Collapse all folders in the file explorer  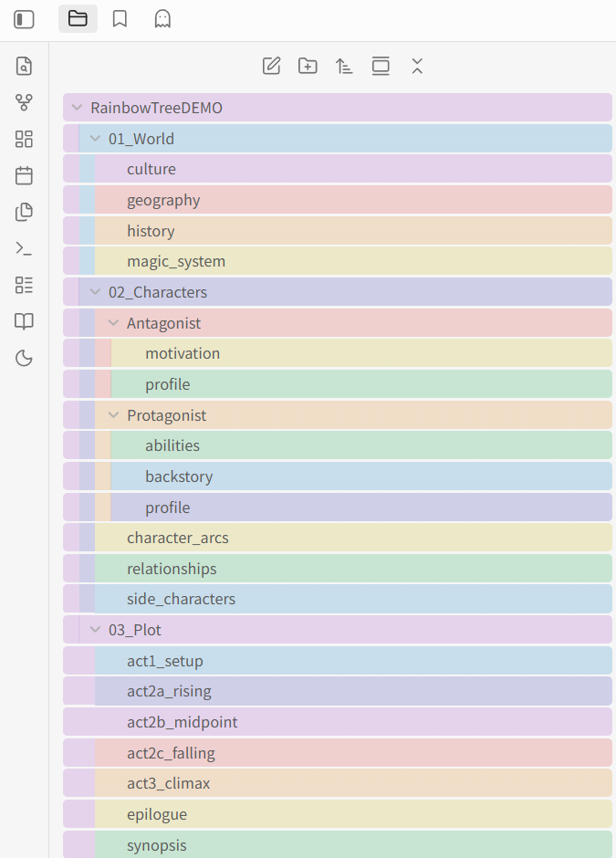[x=417, y=66]
